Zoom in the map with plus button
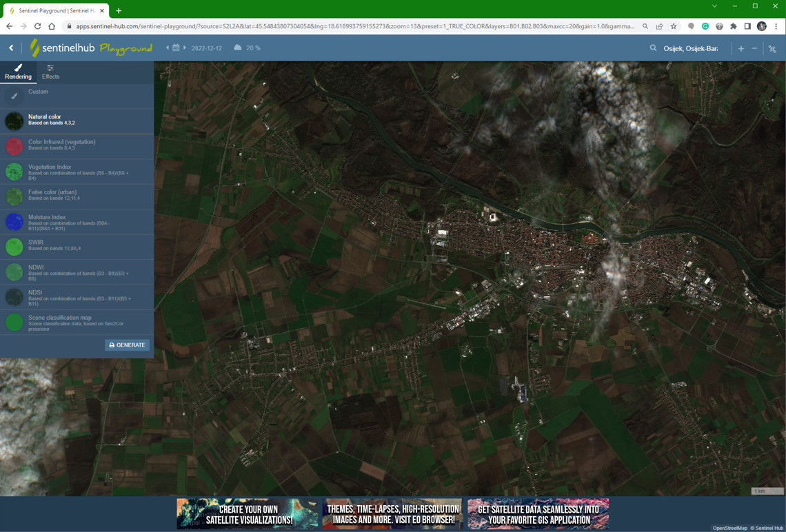Screen dimensions: 786x532 point(741,49)
